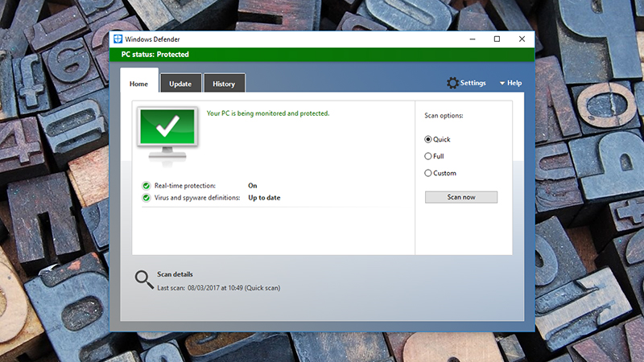Close the Windows Defender window
644x362 pixels.
tap(522, 39)
